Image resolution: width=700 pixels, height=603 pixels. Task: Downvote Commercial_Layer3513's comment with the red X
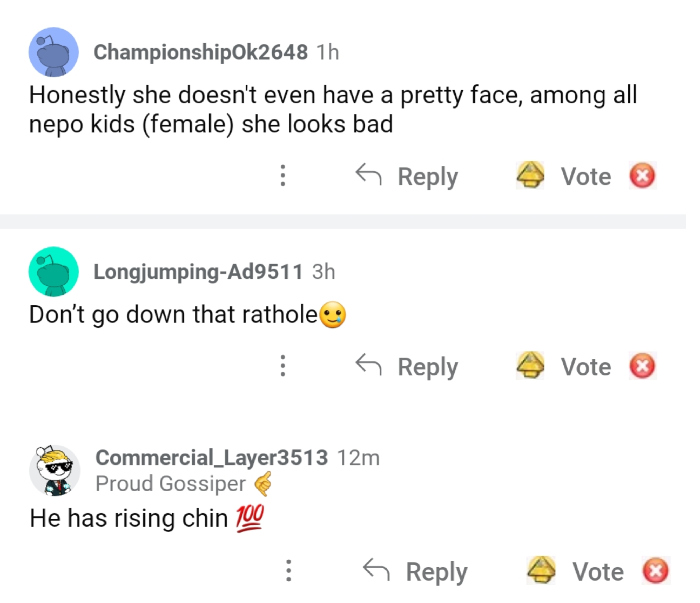coord(655,571)
